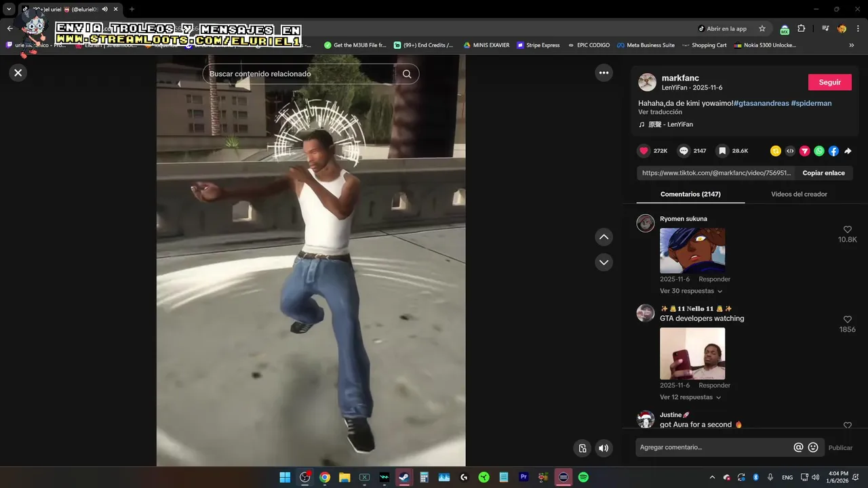Bookmark this page with the star icon

(762, 28)
